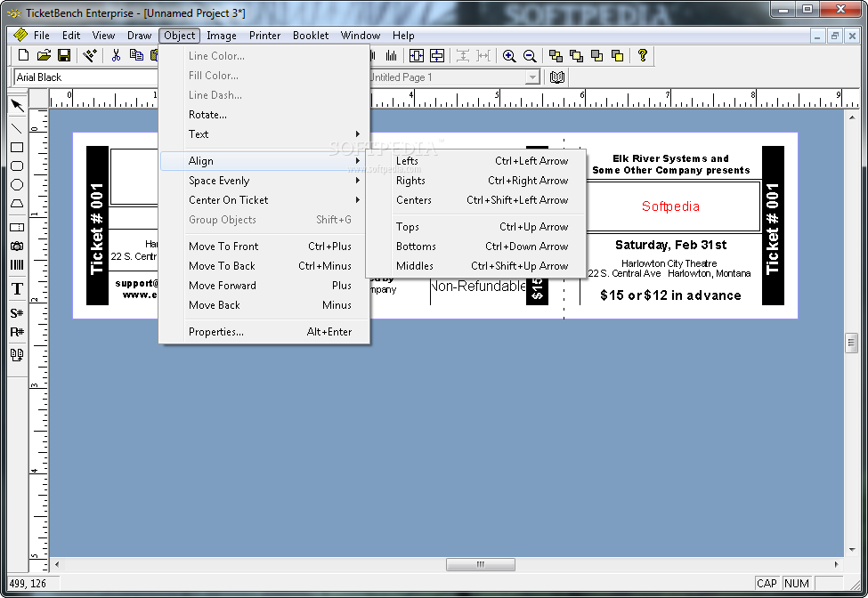Choose Move To Front in the Object menu

pos(264,246)
